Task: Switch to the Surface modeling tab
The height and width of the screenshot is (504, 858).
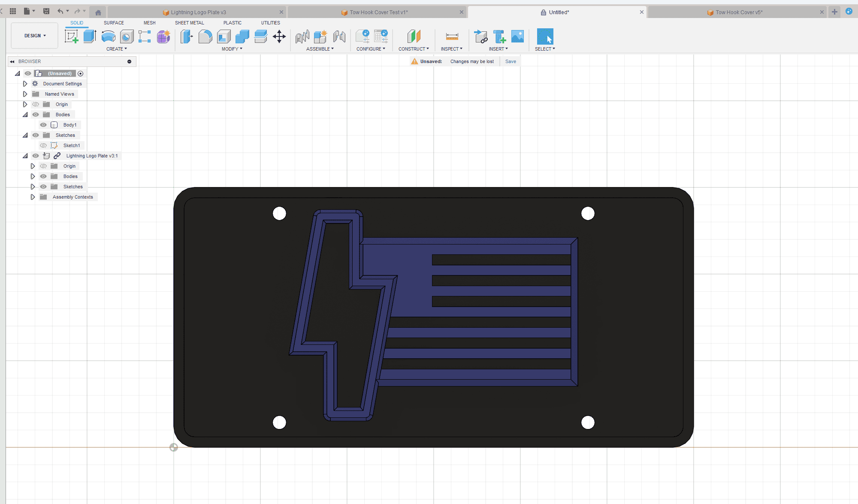Action: (x=113, y=23)
